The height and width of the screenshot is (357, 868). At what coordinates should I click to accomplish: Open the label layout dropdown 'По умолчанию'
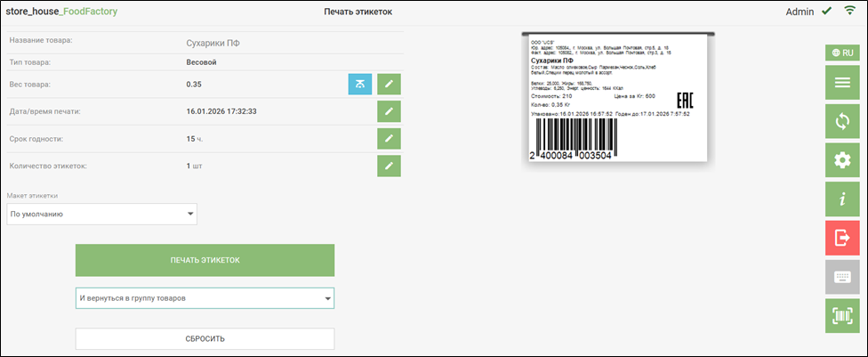(101, 214)
